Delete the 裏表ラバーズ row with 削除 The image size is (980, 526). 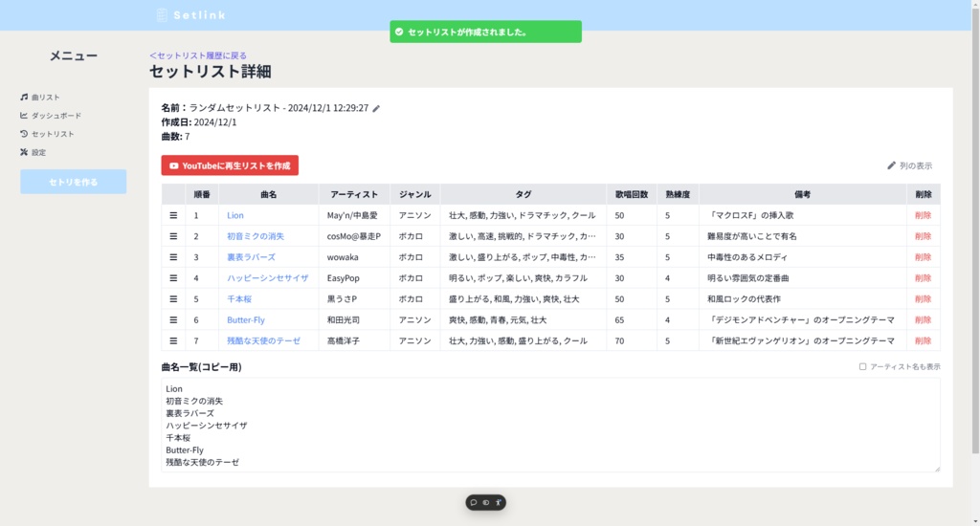[923, 257]
